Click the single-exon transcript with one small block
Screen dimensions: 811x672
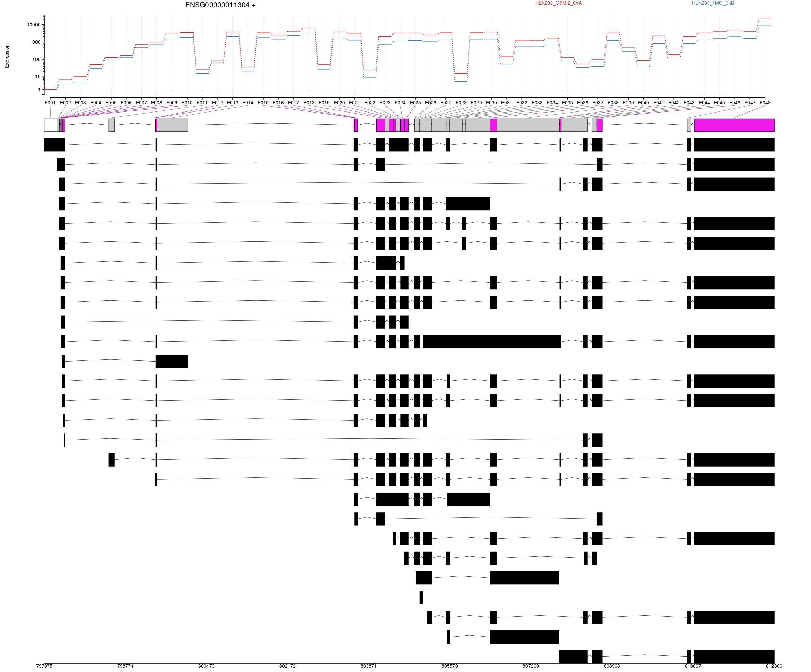point(421,597)
